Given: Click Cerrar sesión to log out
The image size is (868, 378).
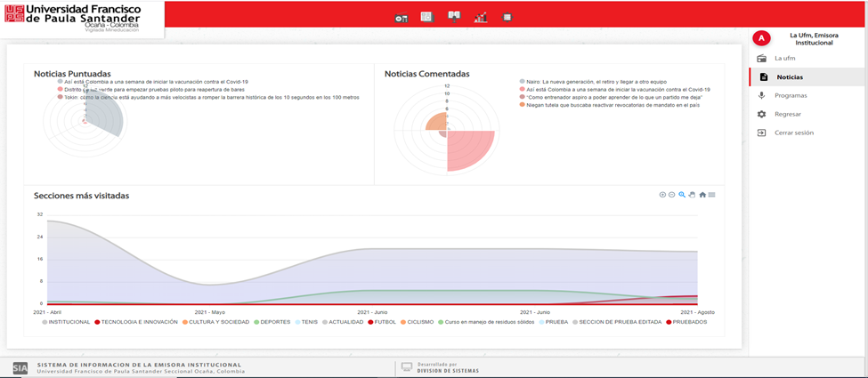Looking at the screenshot, I should [x=793, y=133].
